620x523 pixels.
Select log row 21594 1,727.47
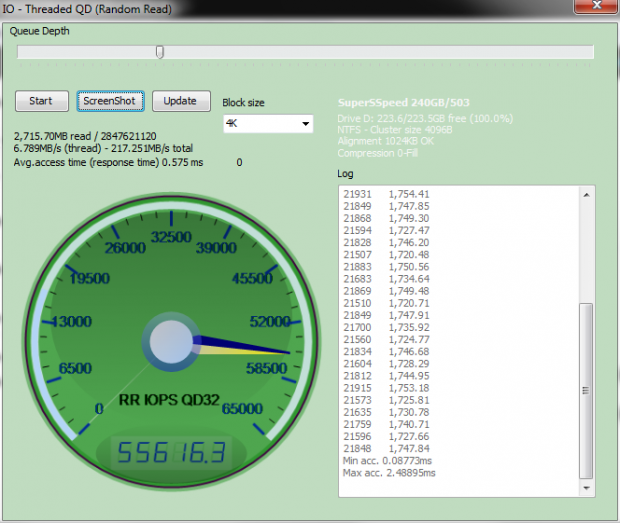point(386,230)
